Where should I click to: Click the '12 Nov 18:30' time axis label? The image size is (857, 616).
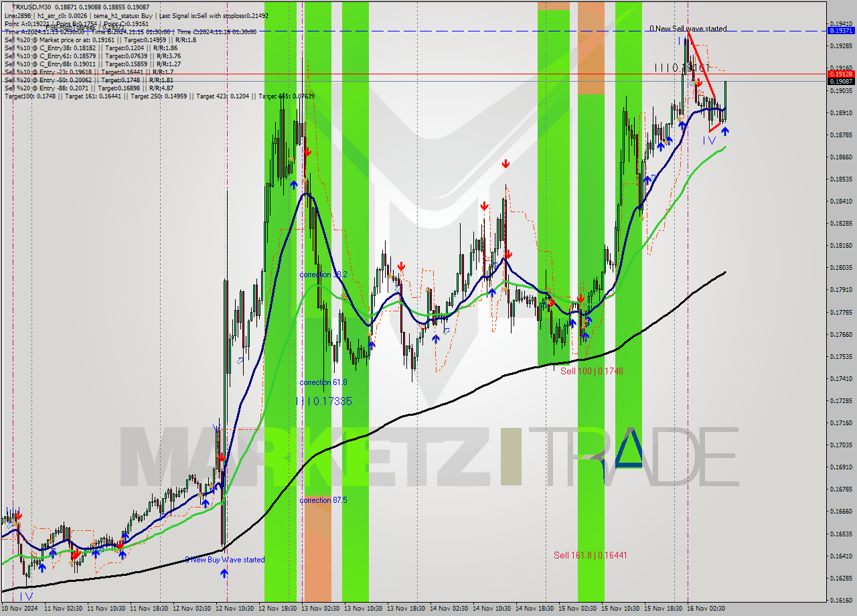pos(279,609)
